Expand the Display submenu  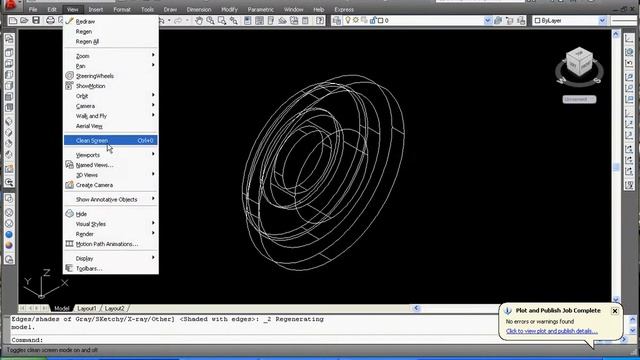click(111, 258)
